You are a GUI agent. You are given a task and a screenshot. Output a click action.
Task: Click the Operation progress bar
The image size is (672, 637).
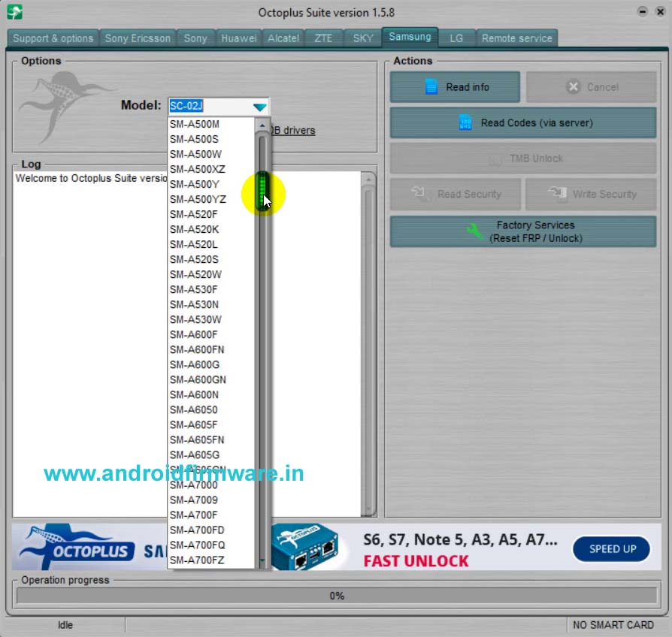pyautogui.click(x=337, y=596)
